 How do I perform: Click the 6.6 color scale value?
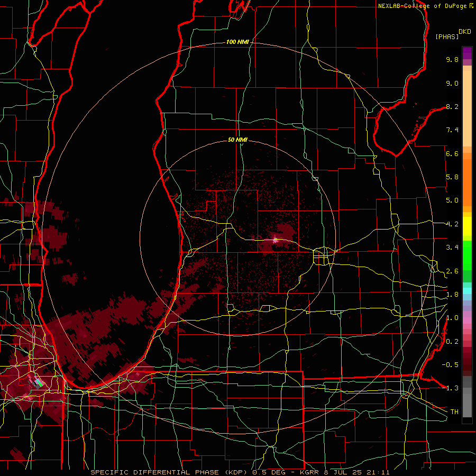pos(452,153)
